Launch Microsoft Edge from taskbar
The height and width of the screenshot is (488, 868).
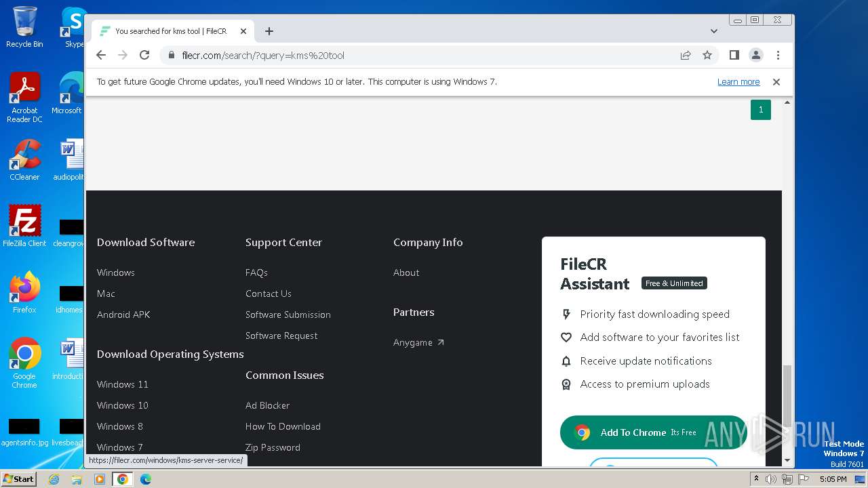click(146, 479)
